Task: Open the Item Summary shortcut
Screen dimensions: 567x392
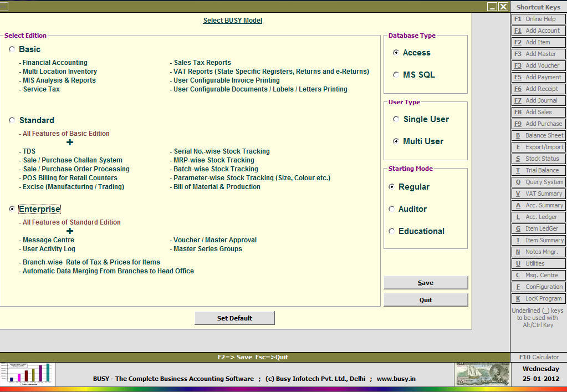Action: (538, 240)
